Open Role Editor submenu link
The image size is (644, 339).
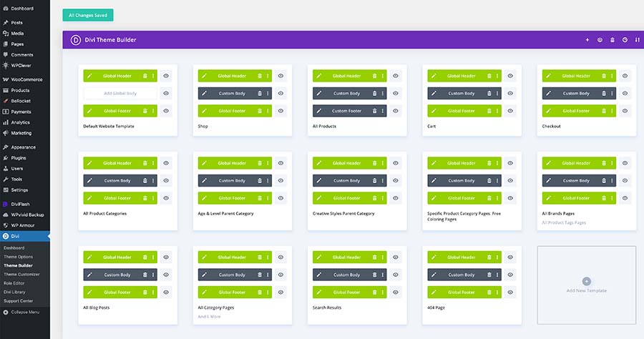pos(14,283)
